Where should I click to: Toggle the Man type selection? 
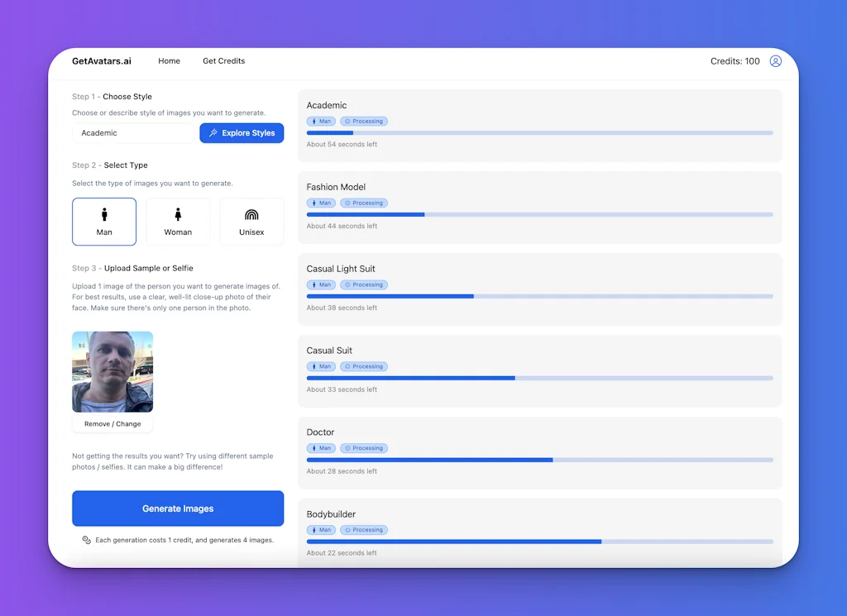click(x=104, y=222)
